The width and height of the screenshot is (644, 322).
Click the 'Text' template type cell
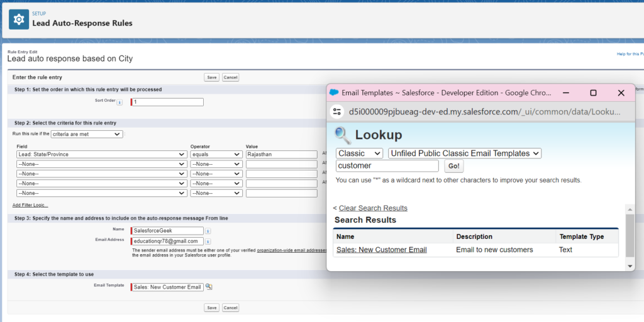(x=565, y=250)
